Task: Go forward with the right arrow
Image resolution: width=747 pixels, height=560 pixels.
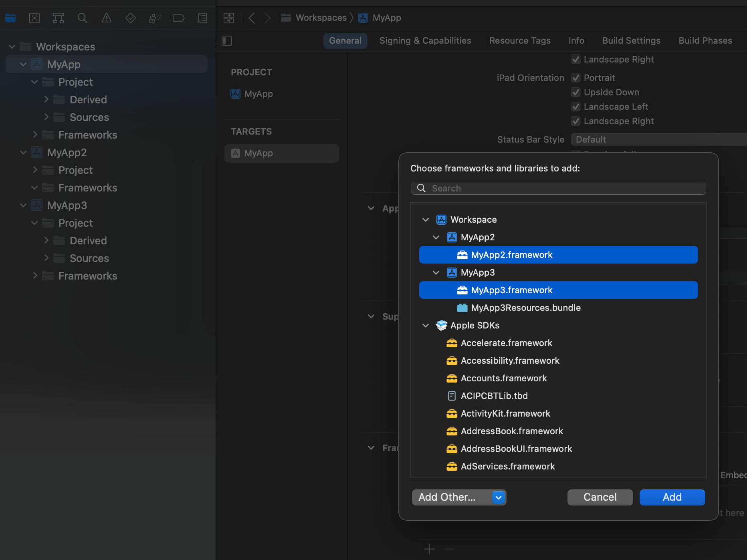Action: 268,18
